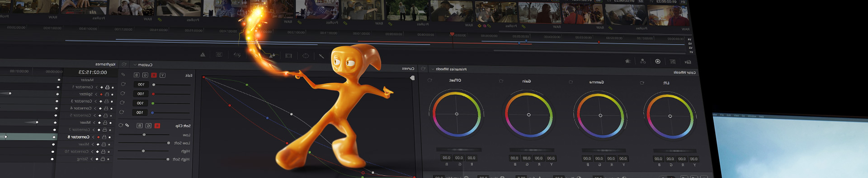Screen dimensions: 868x178
Task: Click the red channel intensity field showing 100
Action: (141, 94)
